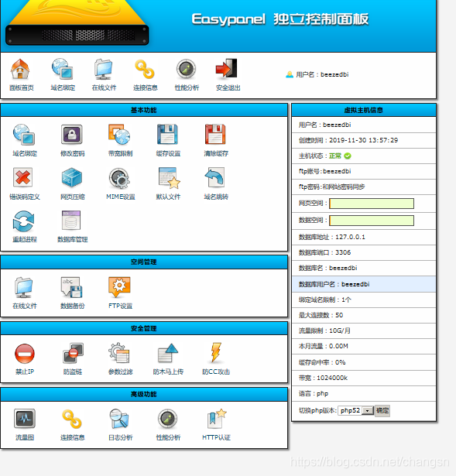Click the 空间管理 section header

[144, 262]
